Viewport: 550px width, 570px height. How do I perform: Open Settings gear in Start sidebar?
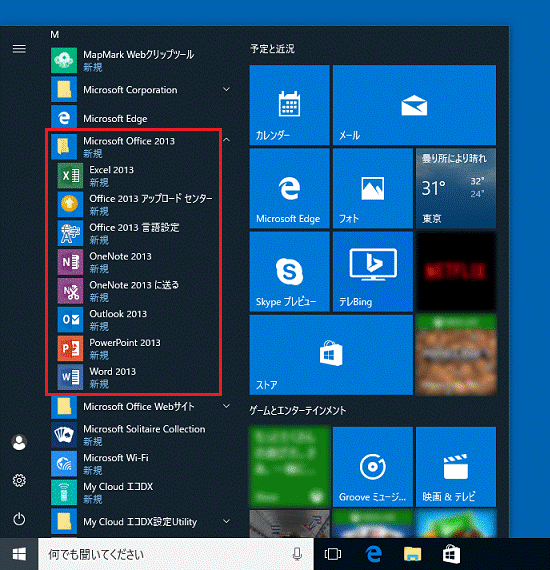click(19, 481)
